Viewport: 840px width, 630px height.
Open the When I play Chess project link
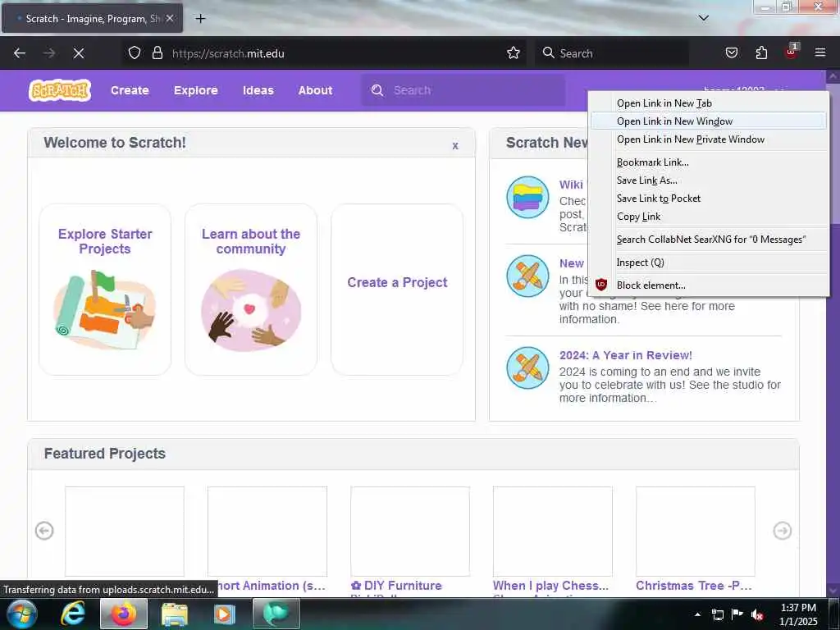click(x=550, y=586)
